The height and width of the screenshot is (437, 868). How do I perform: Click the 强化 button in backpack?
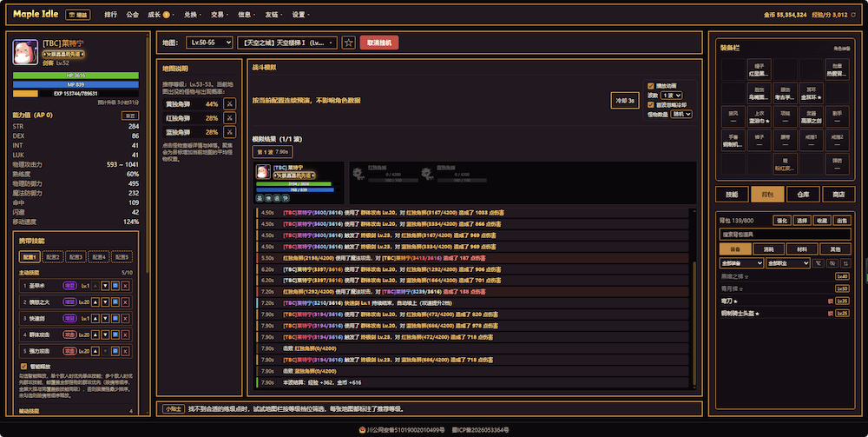782,221
